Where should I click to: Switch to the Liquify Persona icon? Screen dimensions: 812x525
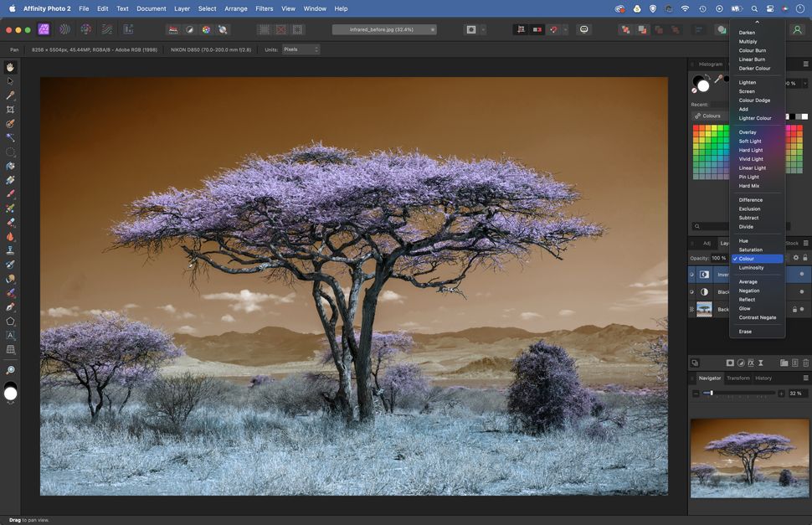tap(64, 29)
